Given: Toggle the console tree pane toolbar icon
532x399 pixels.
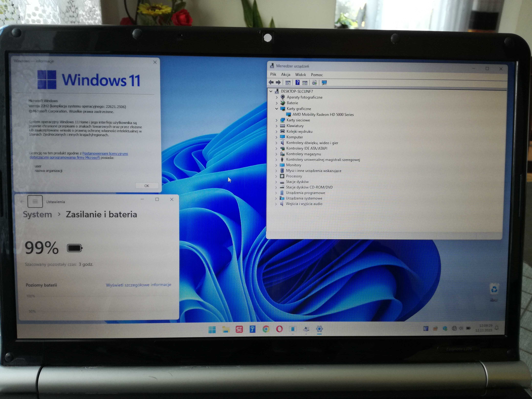Looking at the screenshot, I should (288, 83).
